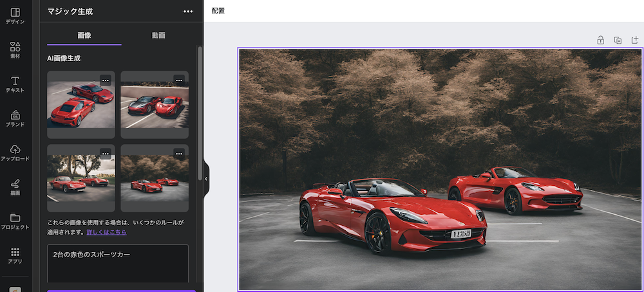The image size is (644, 292).
Task: Open options for vintage red cars thumbnail
Action: (x=106, y=154)
